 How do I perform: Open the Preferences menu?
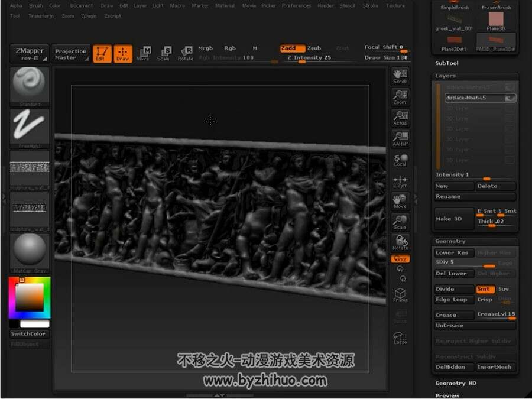[296, 5]
